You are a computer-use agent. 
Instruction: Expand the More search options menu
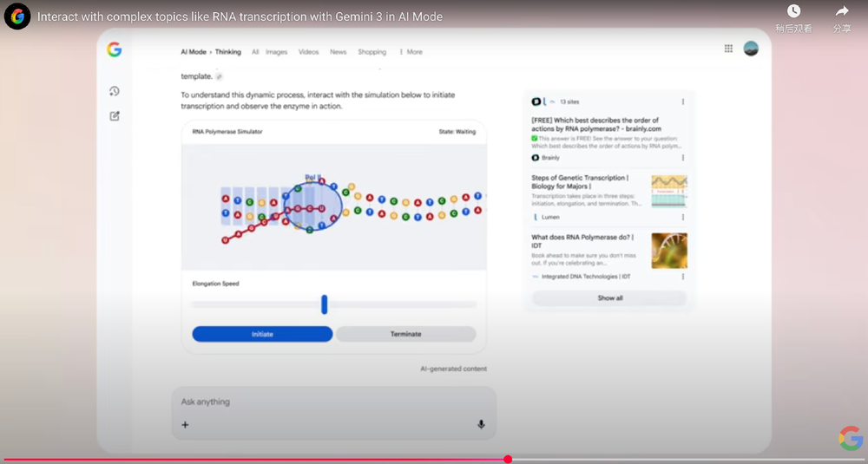tap(411, 52)
